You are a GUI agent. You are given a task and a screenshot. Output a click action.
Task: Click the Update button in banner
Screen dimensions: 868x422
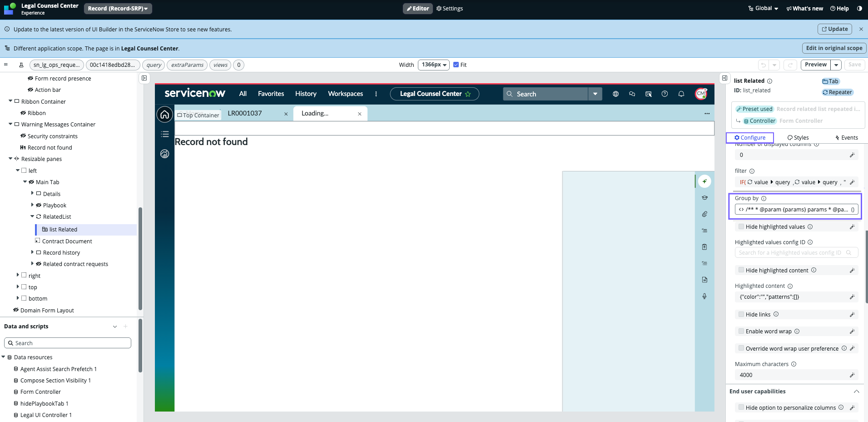coord(835,29)
